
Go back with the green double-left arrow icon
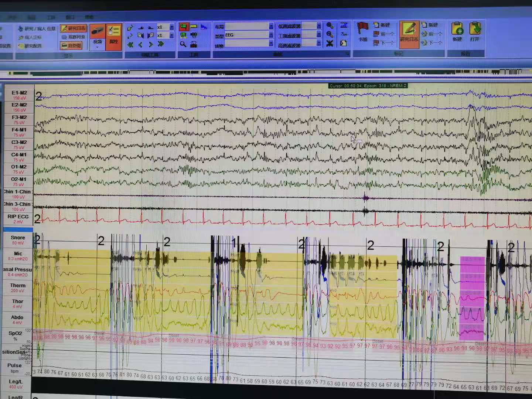click(130, 45)
